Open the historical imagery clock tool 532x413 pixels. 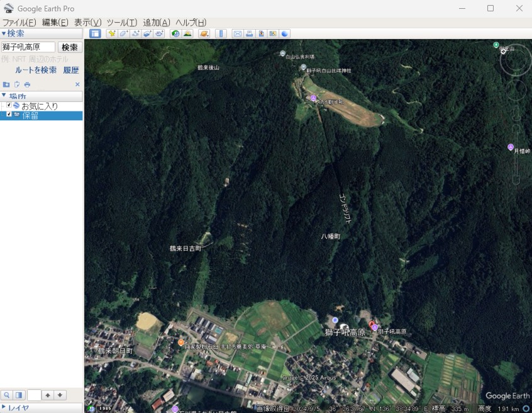click(x=175, y=33)
